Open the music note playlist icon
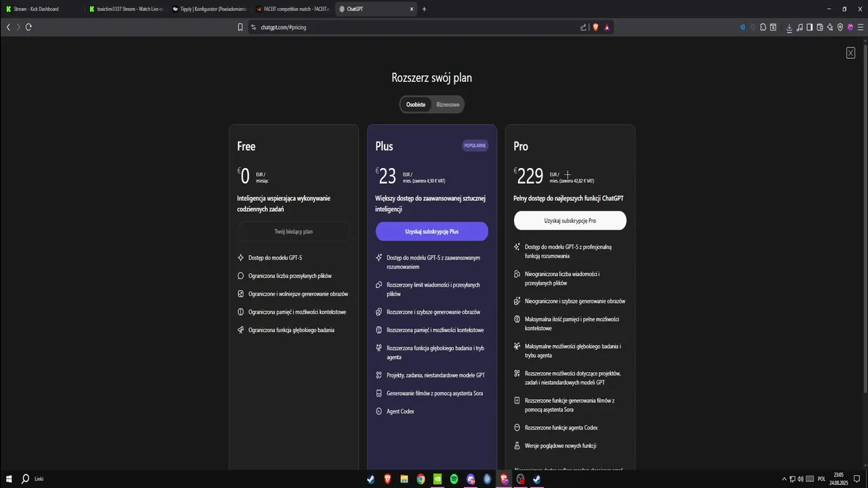Viewport: 868px width, 488px height. 800,27
